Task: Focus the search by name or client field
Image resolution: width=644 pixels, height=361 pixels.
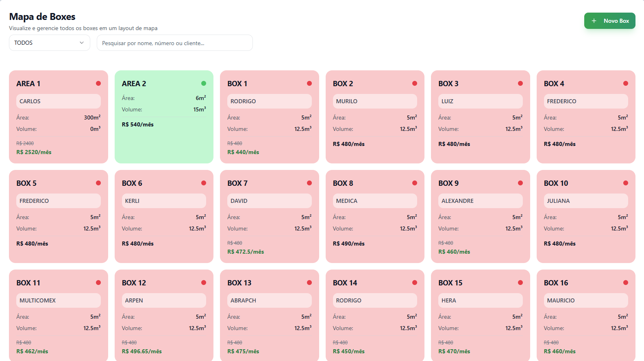Action: [174, 43]
